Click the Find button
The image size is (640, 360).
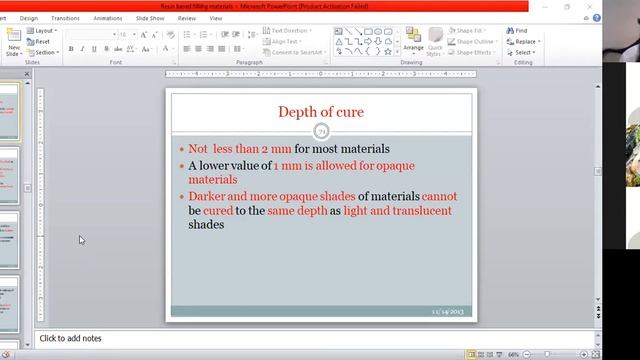(x=517, y=31)
